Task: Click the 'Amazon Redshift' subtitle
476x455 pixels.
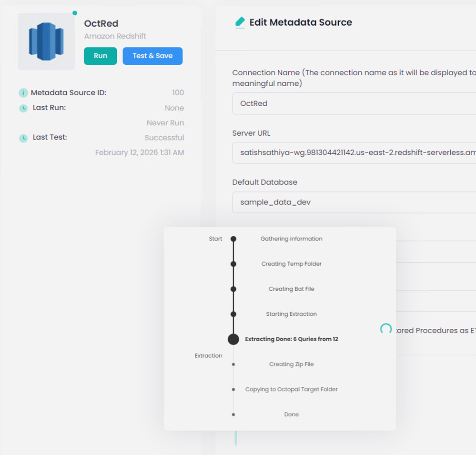Action: click(115, 36)
